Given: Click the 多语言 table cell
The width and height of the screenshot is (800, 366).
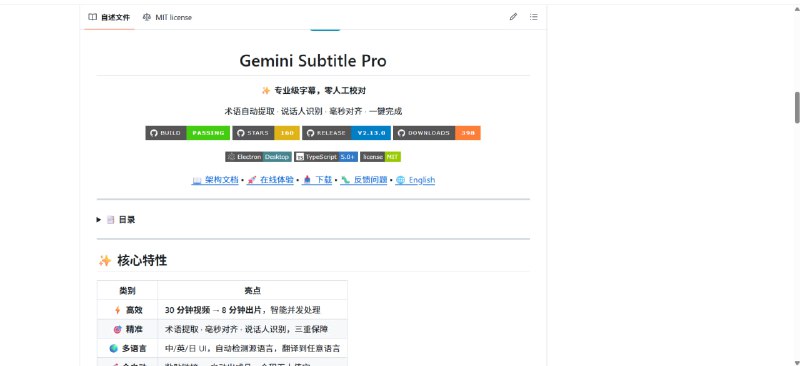Looking at the screenshot, I should [127, 349].
